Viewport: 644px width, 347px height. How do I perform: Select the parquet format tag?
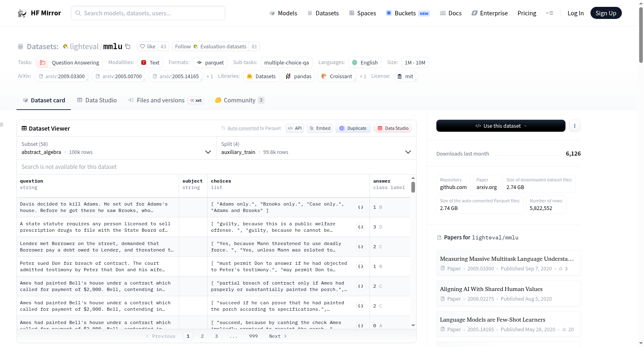click(210, 62)
